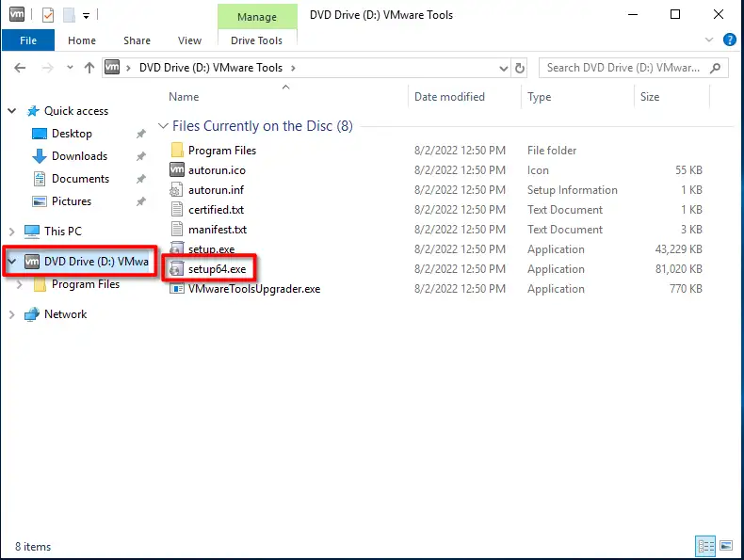
Task: Click the 8 items status text
Action: point(33,547)
